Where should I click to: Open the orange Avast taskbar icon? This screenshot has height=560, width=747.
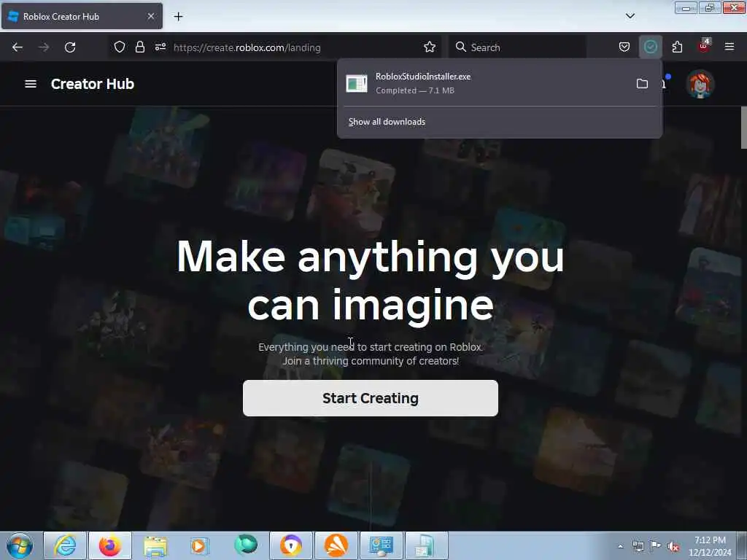pos(336,545)
